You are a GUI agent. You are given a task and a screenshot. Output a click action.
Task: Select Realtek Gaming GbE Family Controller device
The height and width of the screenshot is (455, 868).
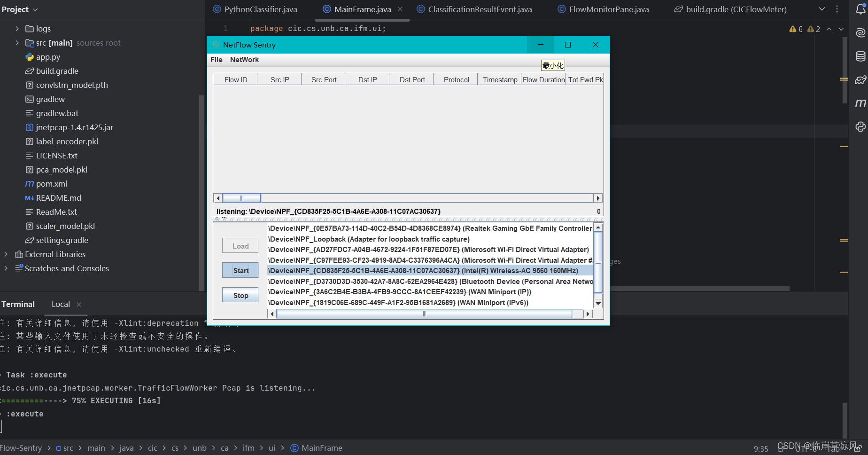[x=430, y=228]
